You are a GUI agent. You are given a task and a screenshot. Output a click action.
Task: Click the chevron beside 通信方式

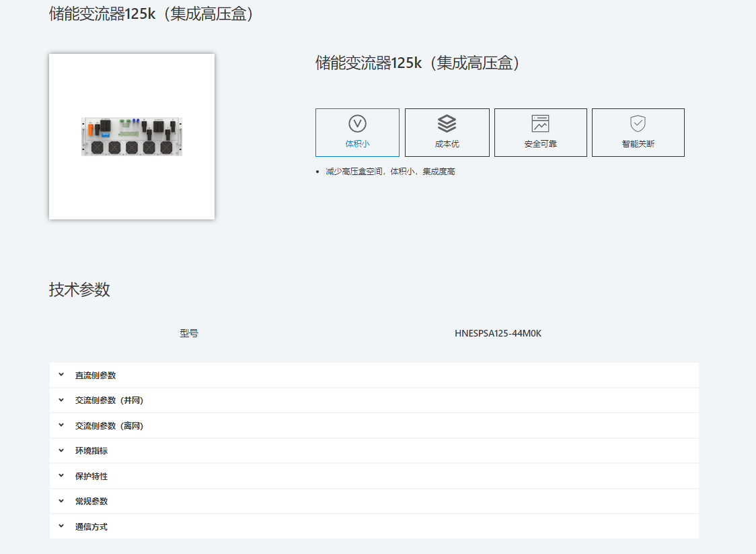(61, 526)
